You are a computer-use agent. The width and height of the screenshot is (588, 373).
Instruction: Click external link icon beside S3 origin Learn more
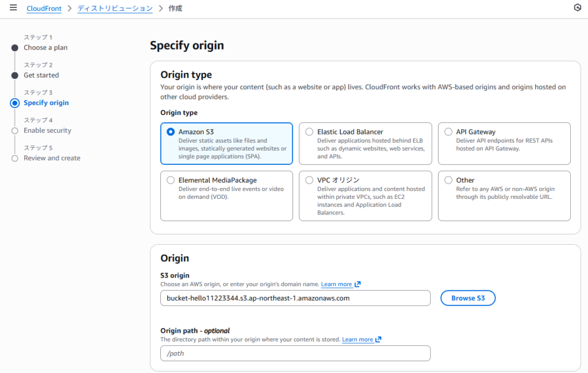click(x=358, y=284)
